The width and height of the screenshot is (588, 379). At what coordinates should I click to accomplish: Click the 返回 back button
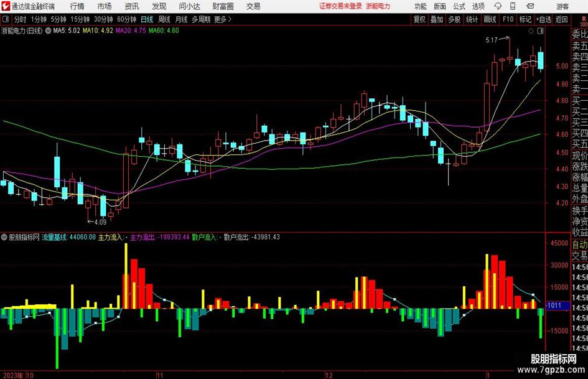tap(561, 19)
